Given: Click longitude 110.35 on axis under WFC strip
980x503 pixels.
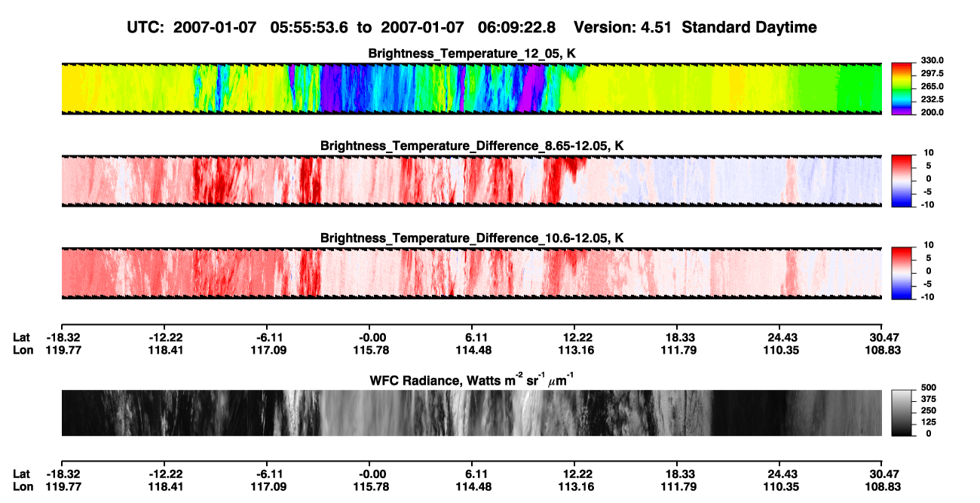Looking at the screenshot, I should (780, 486).
